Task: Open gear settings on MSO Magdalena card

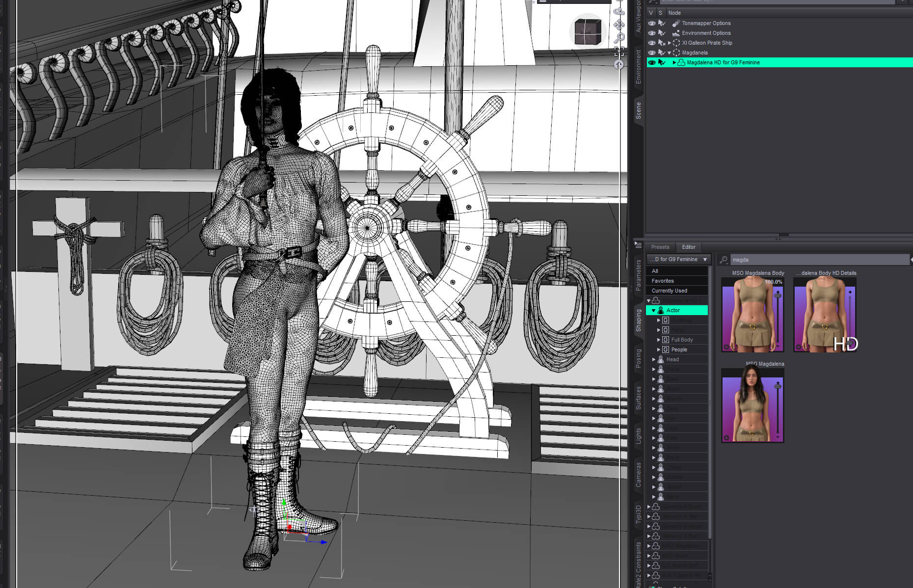Action: point(727,438)
